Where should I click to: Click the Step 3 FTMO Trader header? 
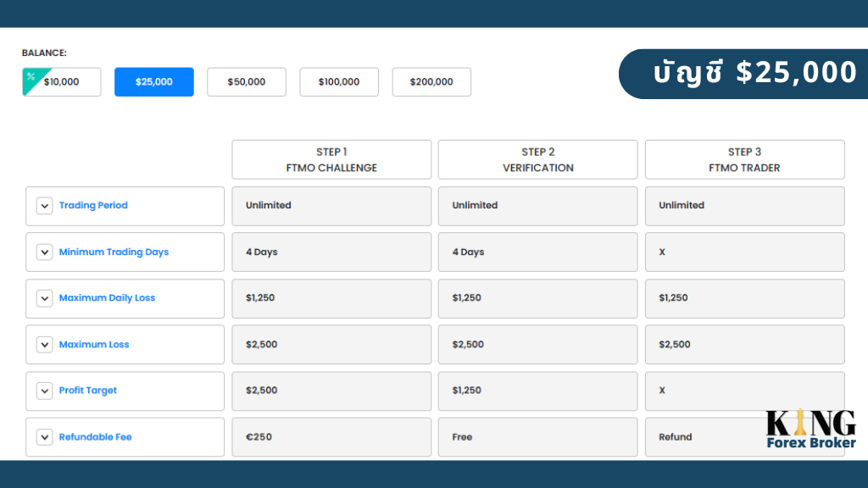[x=744, y=159]
